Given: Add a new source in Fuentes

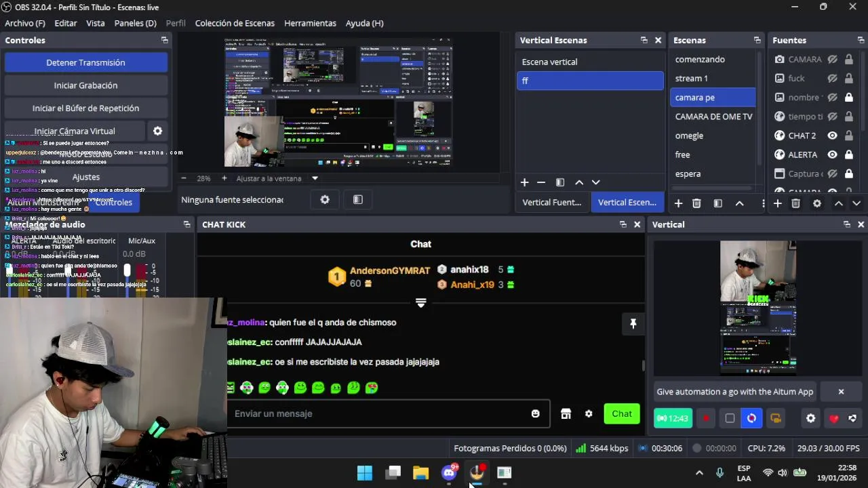Looking at the screenshot, I should click(778, 203).
